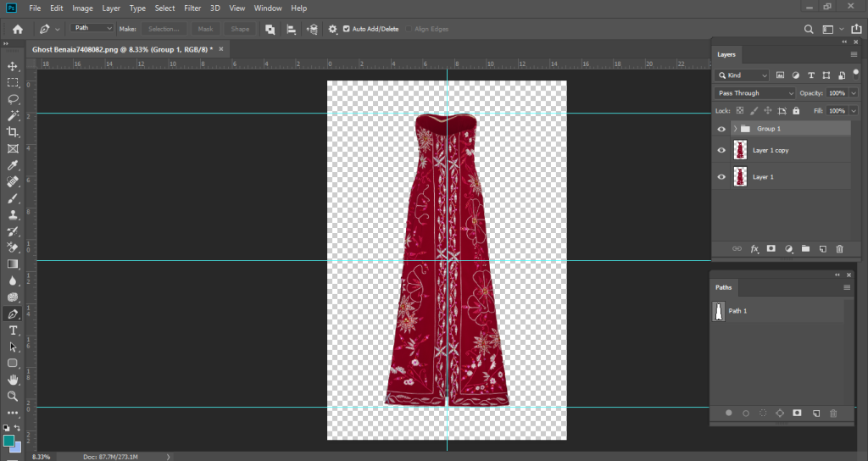Viewport: 868px width, 461px height.
Task: Select the Zoom tool
Action: point(12,397)
